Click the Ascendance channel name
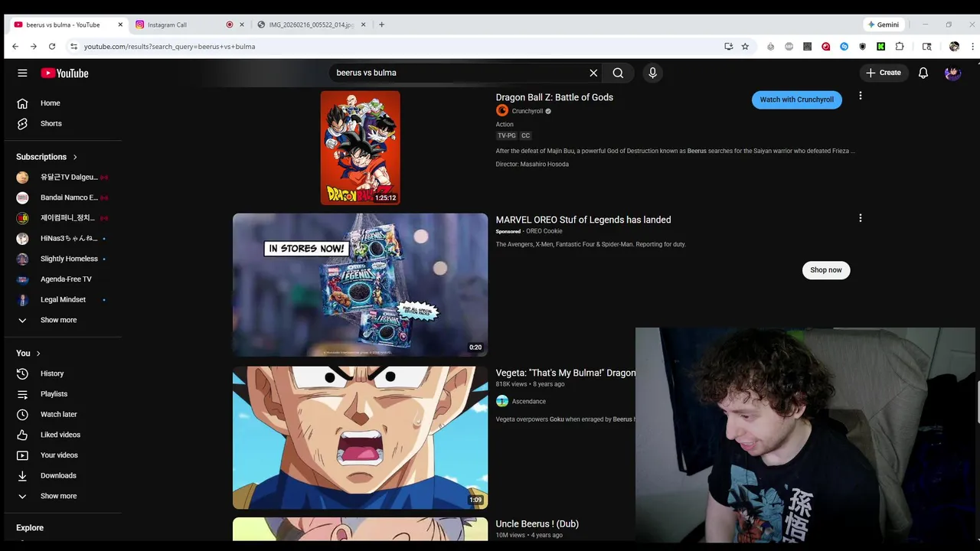Viewport: 980px width, 551px height. tap(529, 401)
